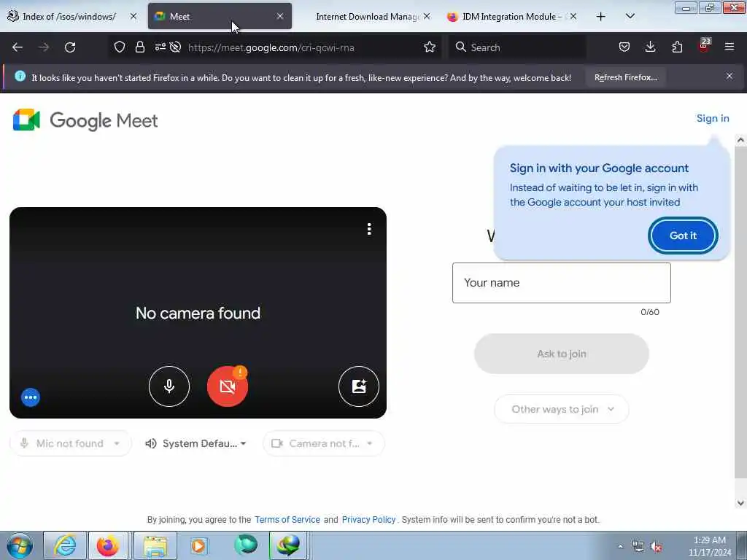Click the network tray icon
The width and height of the screenshot is (747, 560).
pos(638,547)
